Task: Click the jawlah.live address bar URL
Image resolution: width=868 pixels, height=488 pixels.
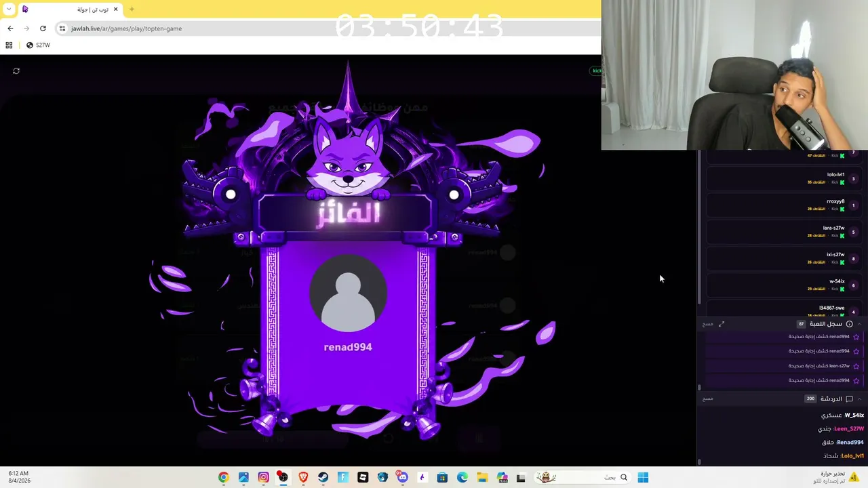Action: click(126, 28)
